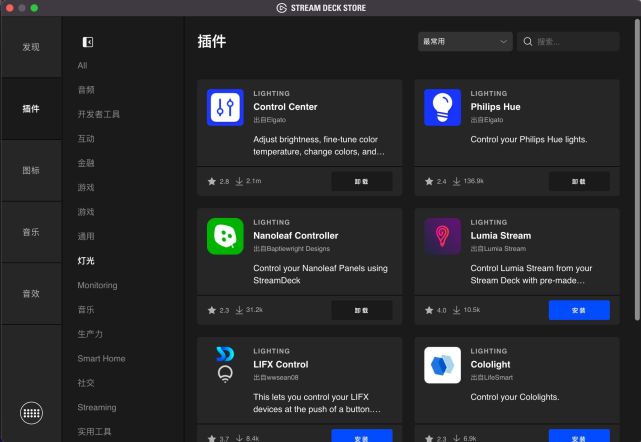The width and height of the screenshot is (641, 442).
Task: Go to 发现 section
Action: point(31,47)
